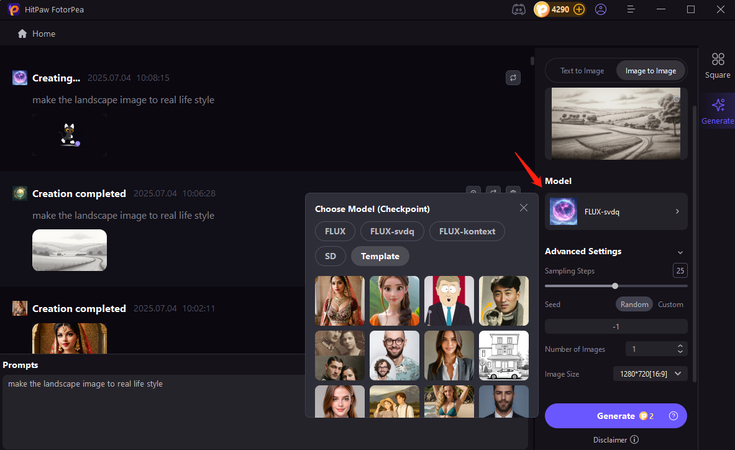This screenshot has height=450, width=735.
Task: Click the Generate help question icon
Action: point(673,416)
